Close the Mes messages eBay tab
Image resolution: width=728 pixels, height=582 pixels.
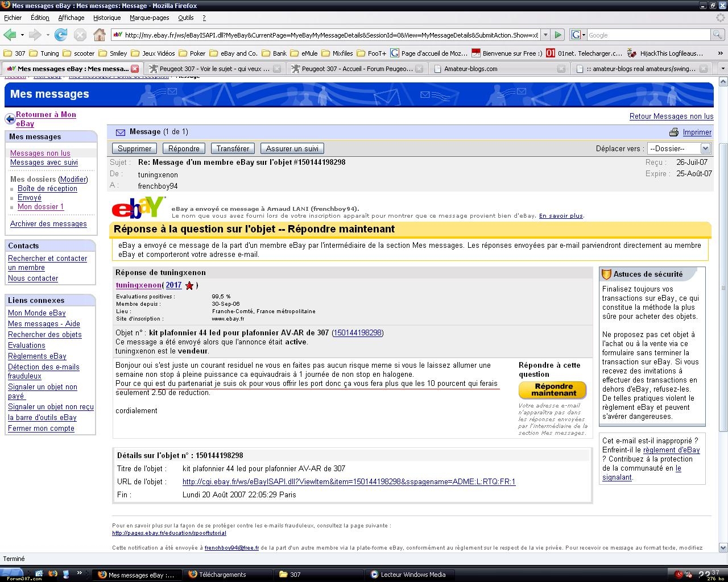point(135,69)
